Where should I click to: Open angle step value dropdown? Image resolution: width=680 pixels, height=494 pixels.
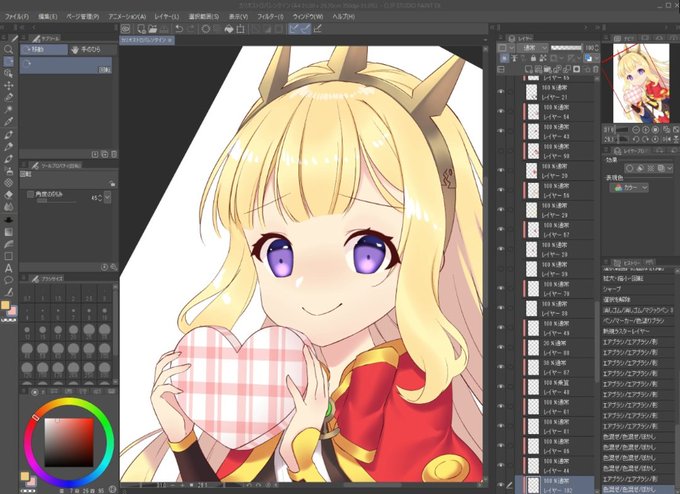[x=107, y=197]
